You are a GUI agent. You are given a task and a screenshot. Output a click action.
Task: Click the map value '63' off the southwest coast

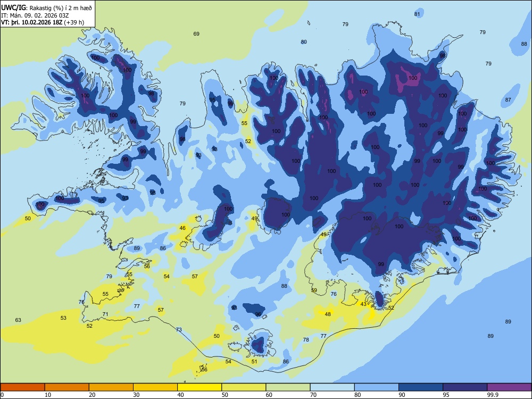click(x=18, y=320)
